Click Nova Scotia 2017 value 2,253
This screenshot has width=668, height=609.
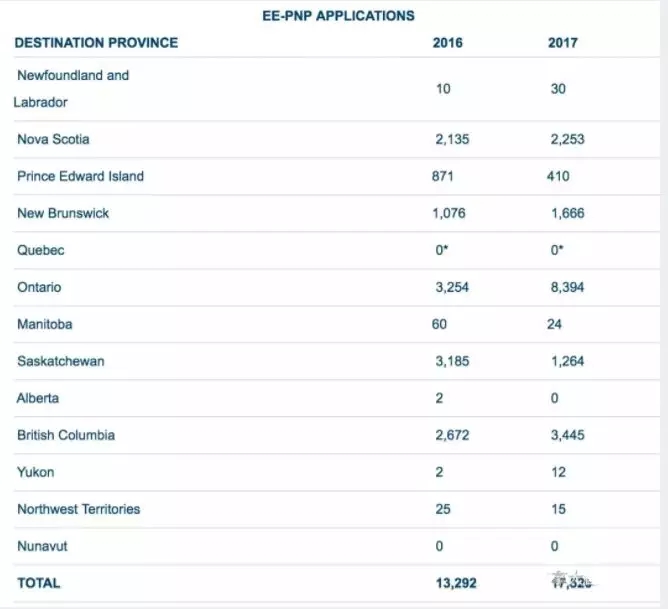click(567, 139)
